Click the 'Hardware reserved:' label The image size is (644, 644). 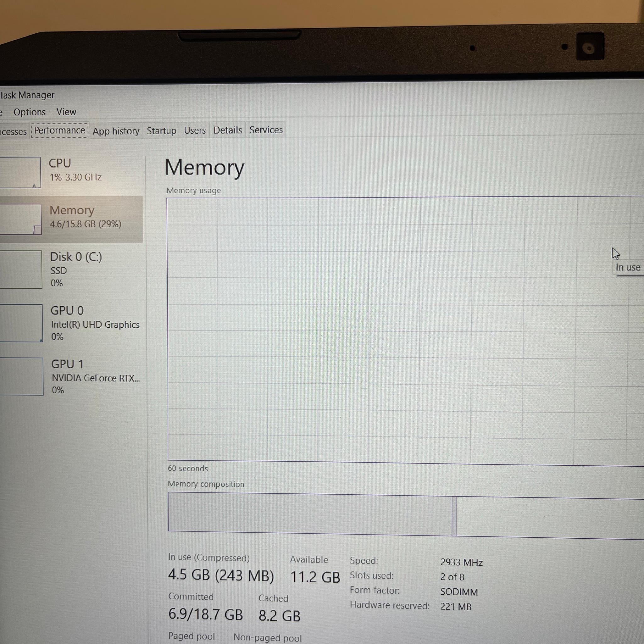tap(390, 605)
